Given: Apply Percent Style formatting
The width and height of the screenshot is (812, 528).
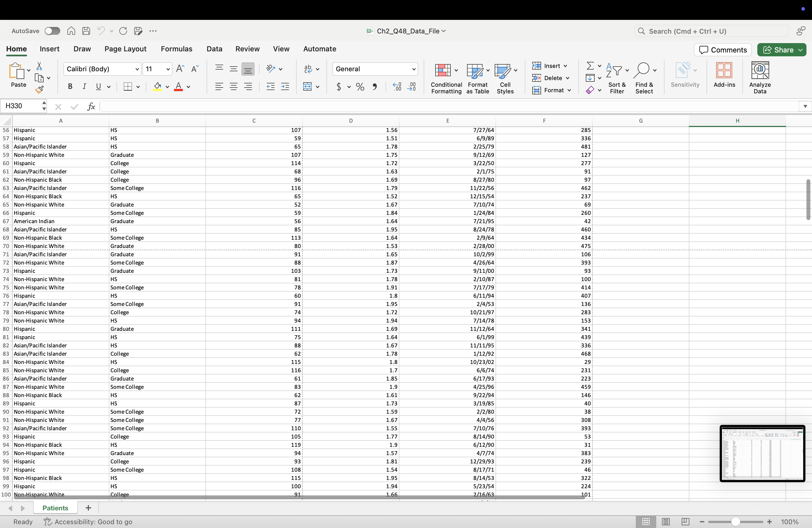Looking at the screenshot, I should 360,87.
